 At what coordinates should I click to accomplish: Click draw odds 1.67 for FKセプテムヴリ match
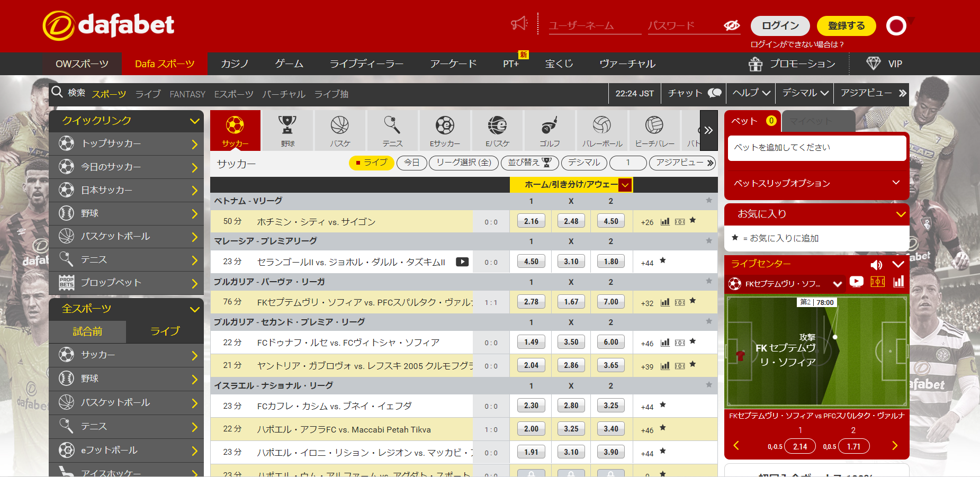point(571,302)
